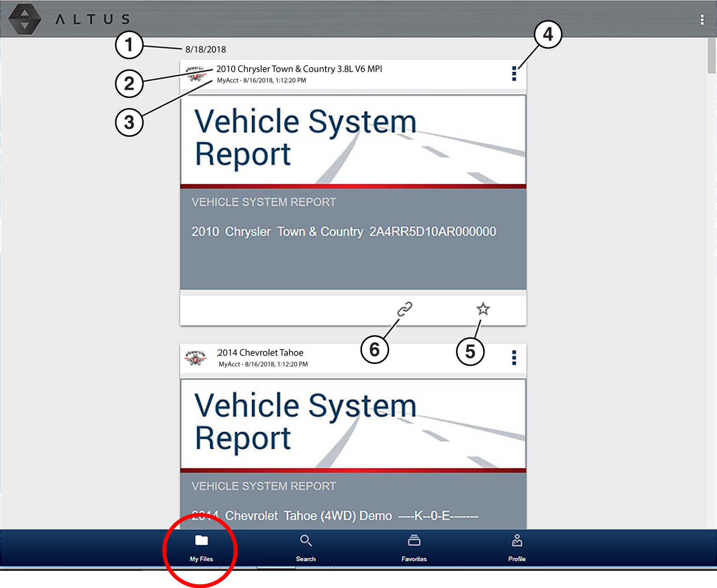
Task: Click the ALTUS hexagon logo icon
Action: tap(25, 19)
